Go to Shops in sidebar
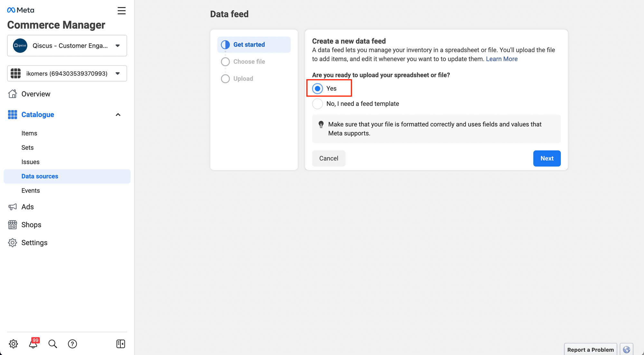644x355 pixels. pyautogui.click(x=31, y=225)
